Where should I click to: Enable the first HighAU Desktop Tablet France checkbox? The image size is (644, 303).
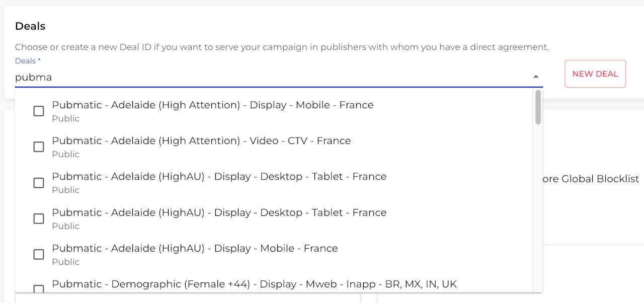click(x=39, y=183)
